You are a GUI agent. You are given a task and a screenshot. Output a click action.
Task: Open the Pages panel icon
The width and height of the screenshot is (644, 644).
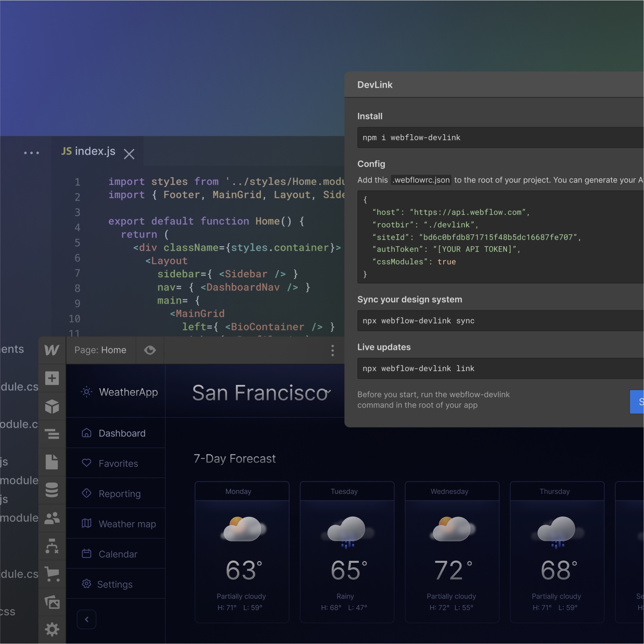(x=52, y=462)
